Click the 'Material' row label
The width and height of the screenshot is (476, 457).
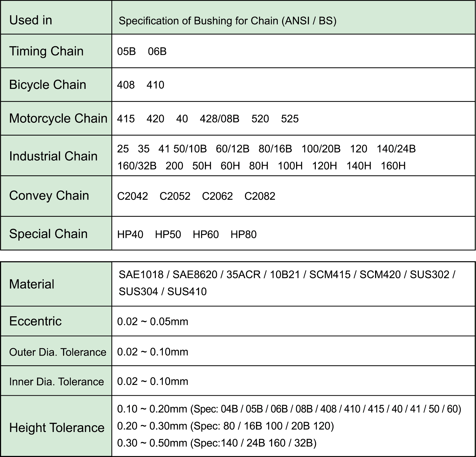click(32, 284)
